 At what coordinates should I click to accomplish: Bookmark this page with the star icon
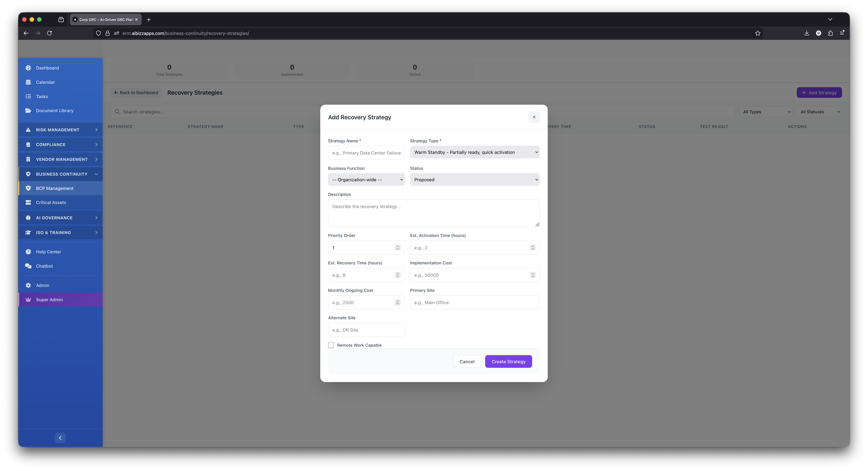(758, 33)
